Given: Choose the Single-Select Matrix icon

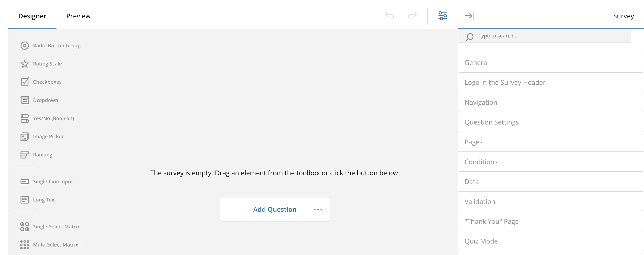Looking at the screenshot, I should pos(25,227).
